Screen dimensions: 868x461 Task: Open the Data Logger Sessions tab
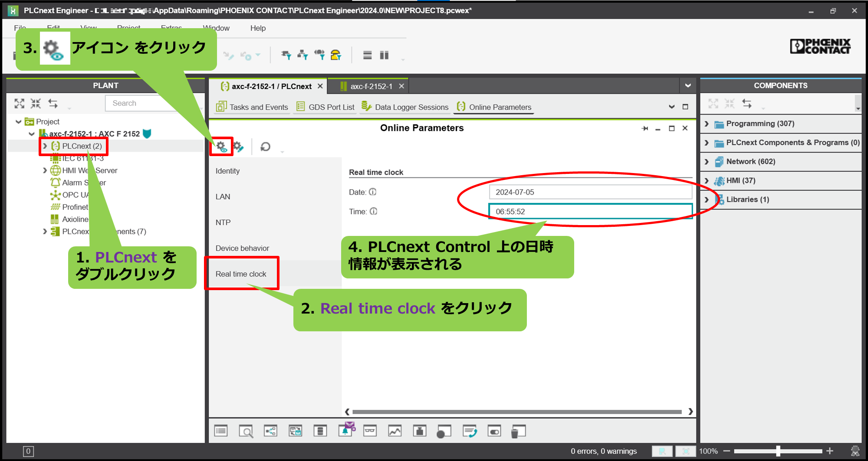click(405, 107)
